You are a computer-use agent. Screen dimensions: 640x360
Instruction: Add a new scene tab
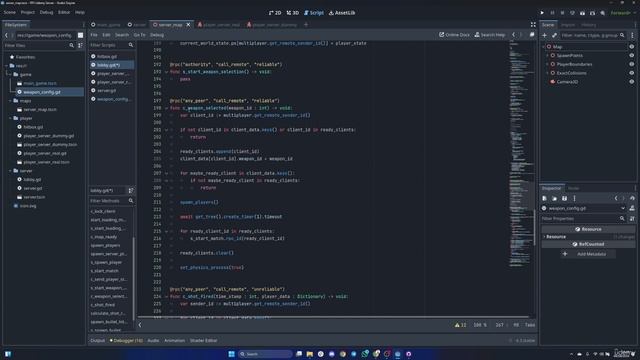coord(306,25)
